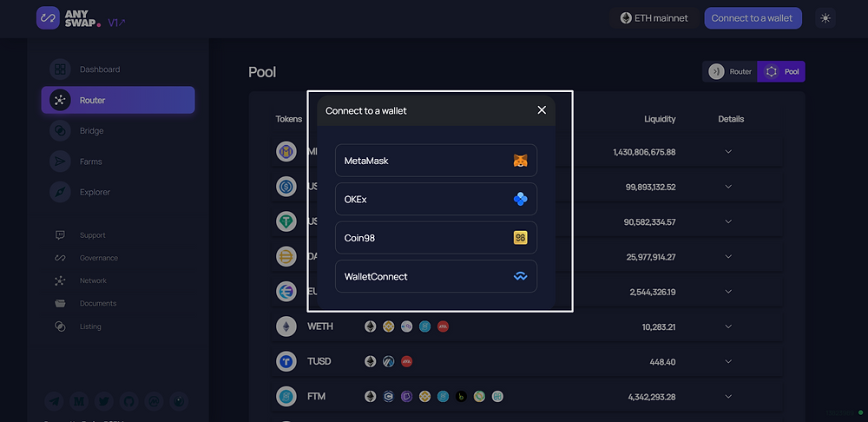Click the Avalanche chain icon in TUSD row
This screenshot has width=868, height=422.
point(406,361)
